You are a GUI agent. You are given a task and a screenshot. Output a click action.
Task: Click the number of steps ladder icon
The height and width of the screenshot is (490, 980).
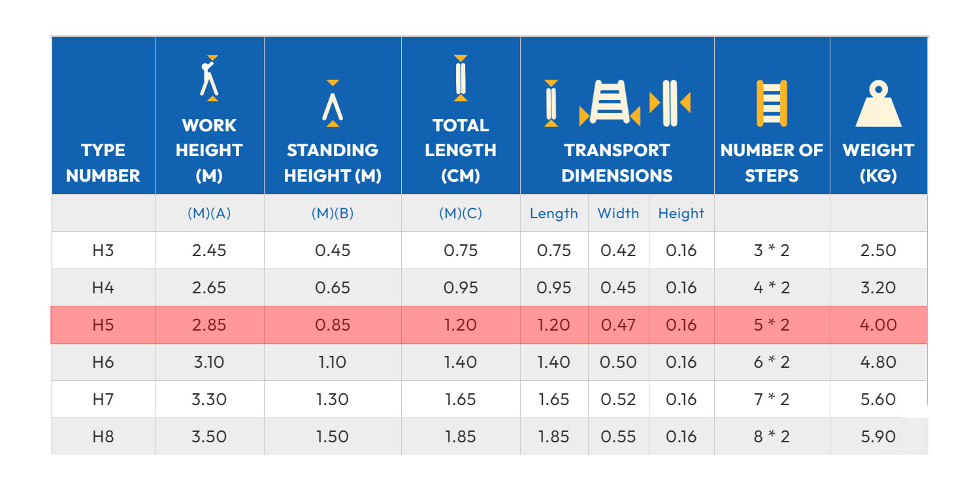772,103
